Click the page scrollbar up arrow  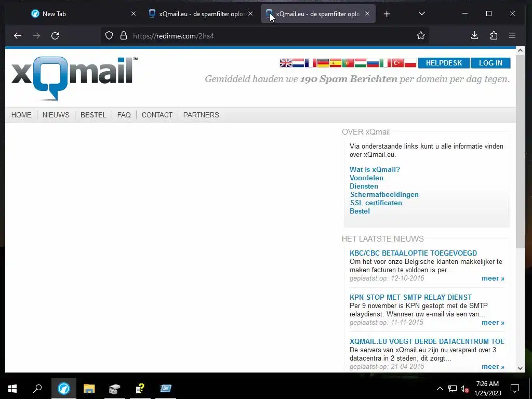tap(520, 51)
